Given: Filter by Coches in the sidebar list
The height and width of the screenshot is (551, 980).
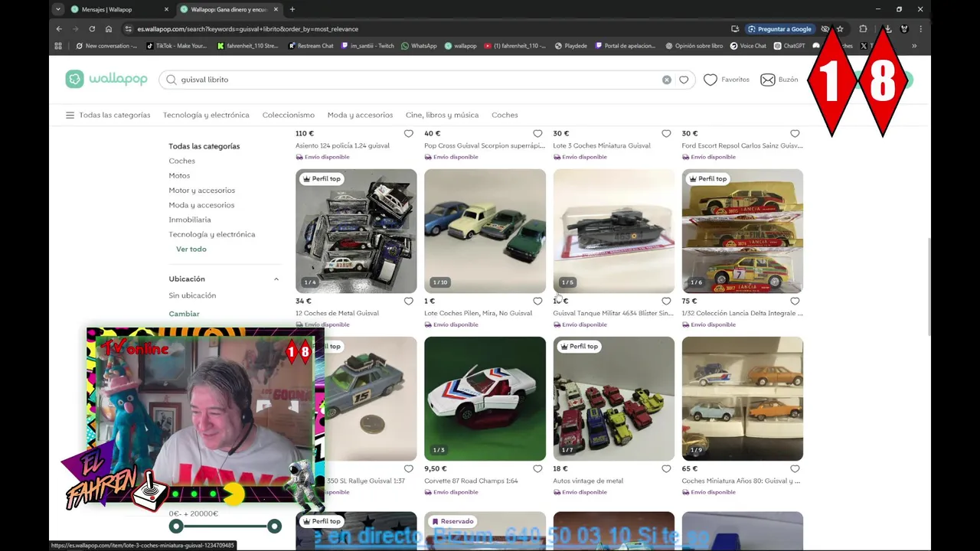Looking at the screenshot, I should [182, 161].
